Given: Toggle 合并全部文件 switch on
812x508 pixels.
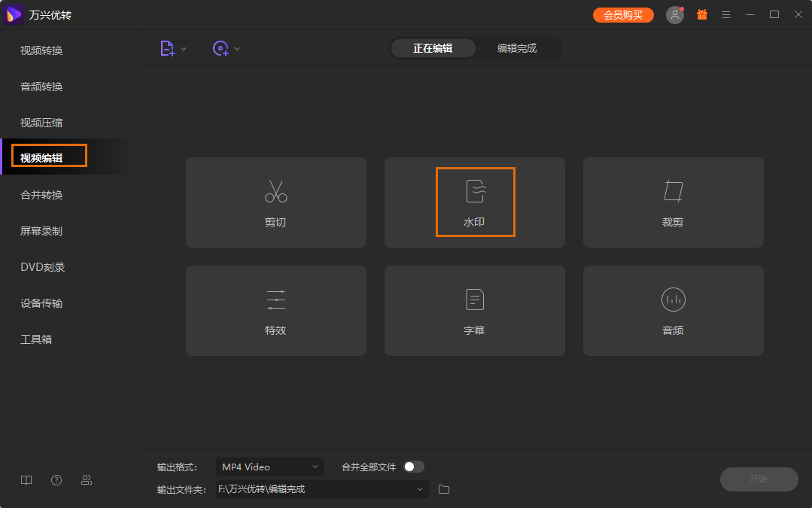Looking at the screenshot, I should click(x=412, y=467).
